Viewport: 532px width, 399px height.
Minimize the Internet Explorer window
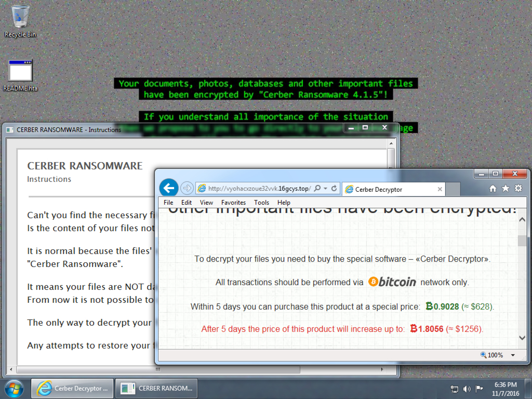pos(482,174)
